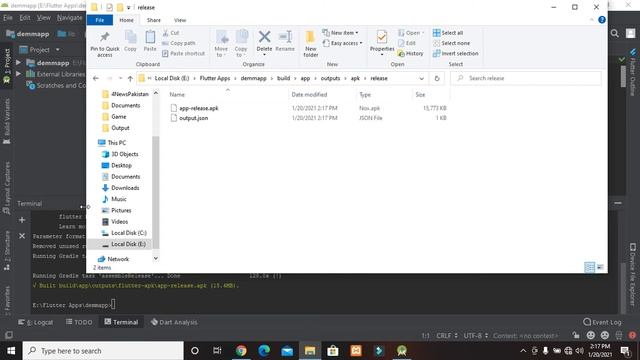This screenshot has width=640, height=360.
Task: Refresh the release folder
Action: tap(437, 78)
